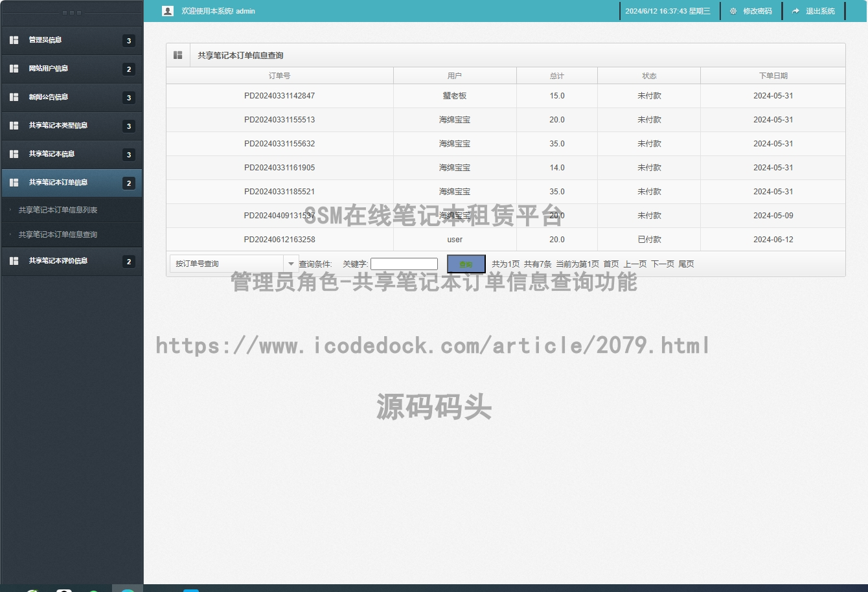Click 共有7条 record count text
Image resolution: width=868 pixels, height=592 pixels.
tap(538, 264)
